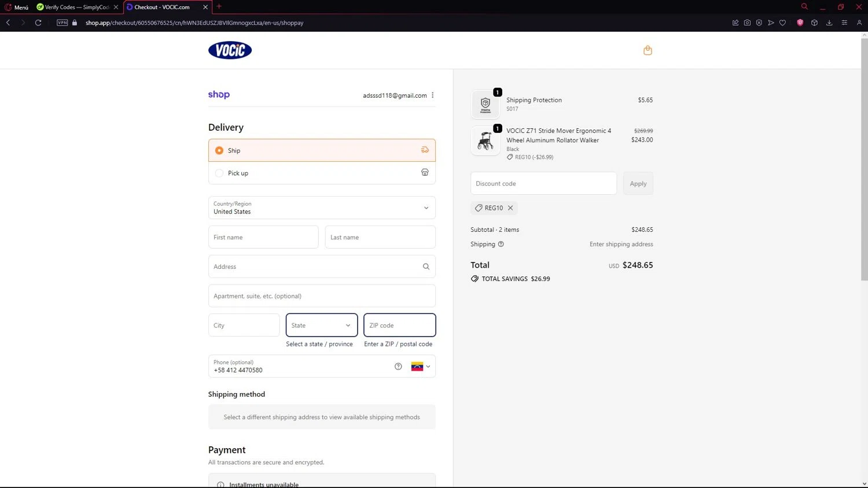Viewport: 868px width, 488px height.
Task: Show shipping info help icon
Action: tap(501, 244)
